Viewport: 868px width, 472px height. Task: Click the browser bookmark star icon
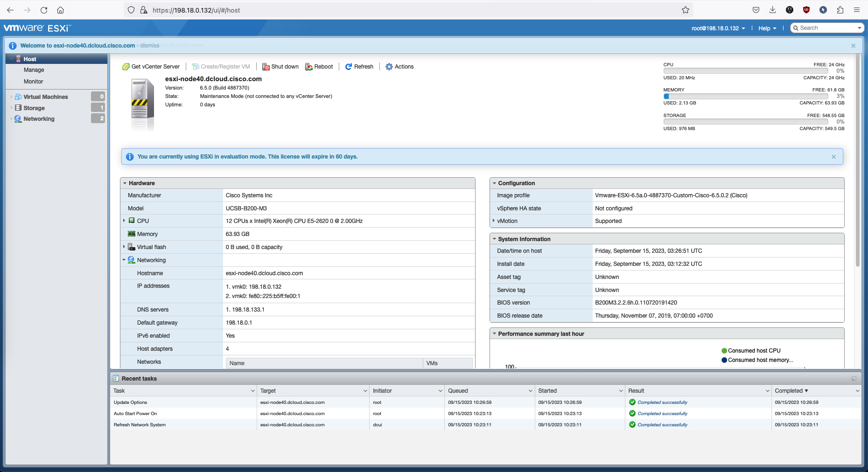point(685,10)
